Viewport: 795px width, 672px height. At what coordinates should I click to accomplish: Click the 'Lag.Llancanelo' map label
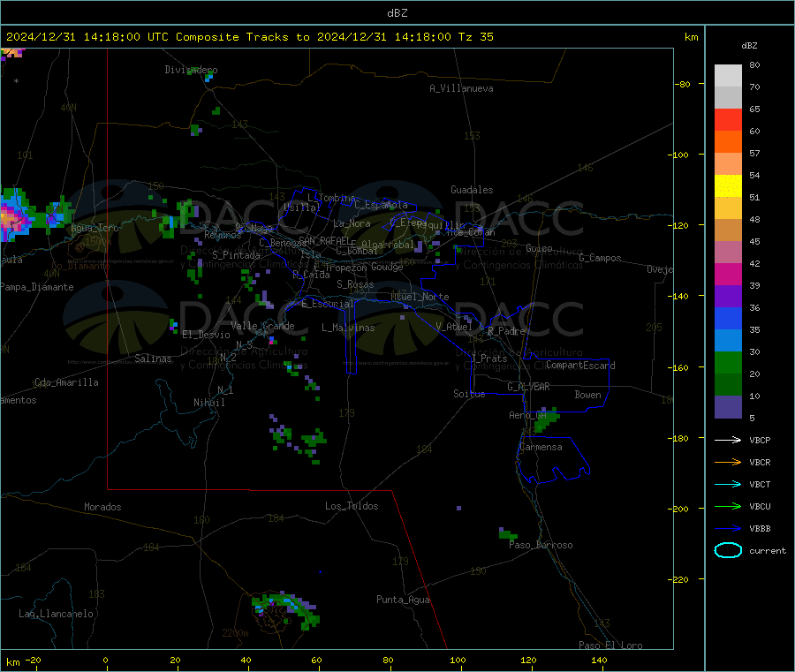(57, 614)
